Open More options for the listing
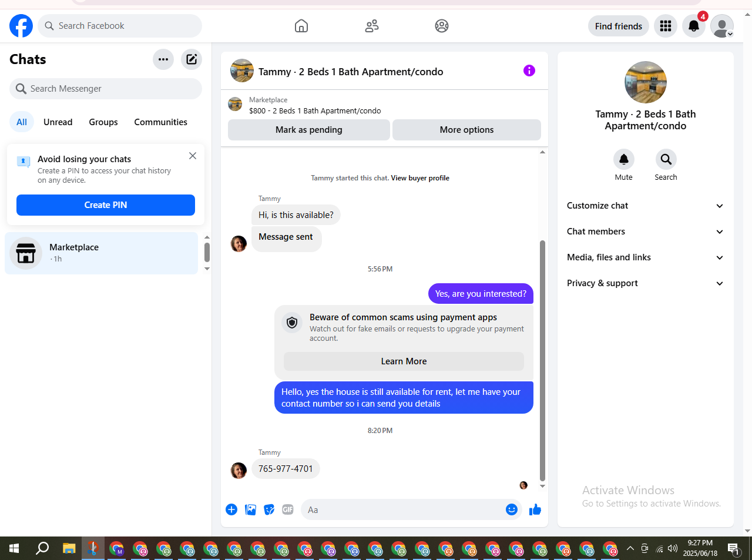 click(x=466, y=130)
